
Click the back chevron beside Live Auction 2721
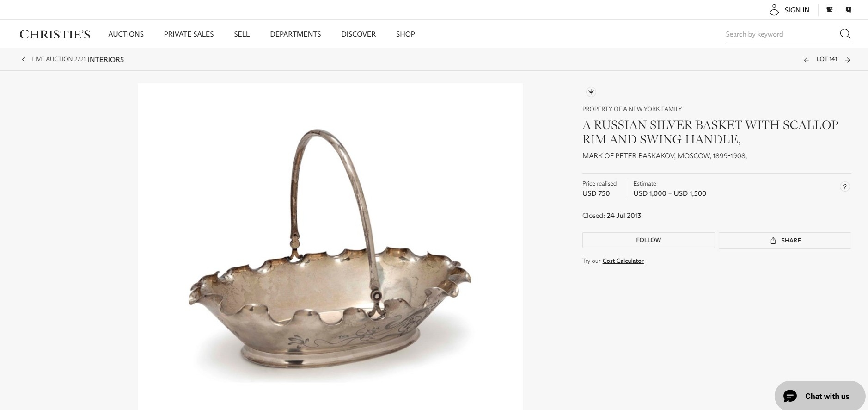point(24,59)
